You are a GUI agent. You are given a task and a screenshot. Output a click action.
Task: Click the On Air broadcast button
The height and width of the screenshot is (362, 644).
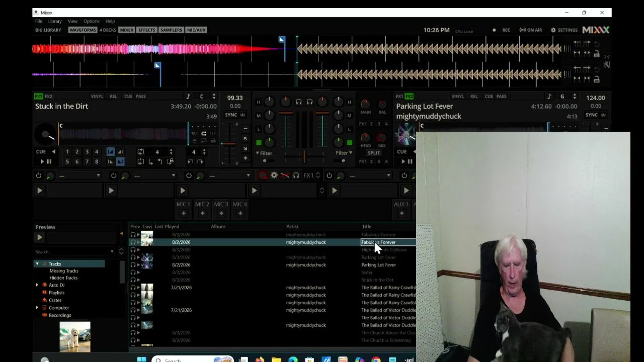pos(531,30)
